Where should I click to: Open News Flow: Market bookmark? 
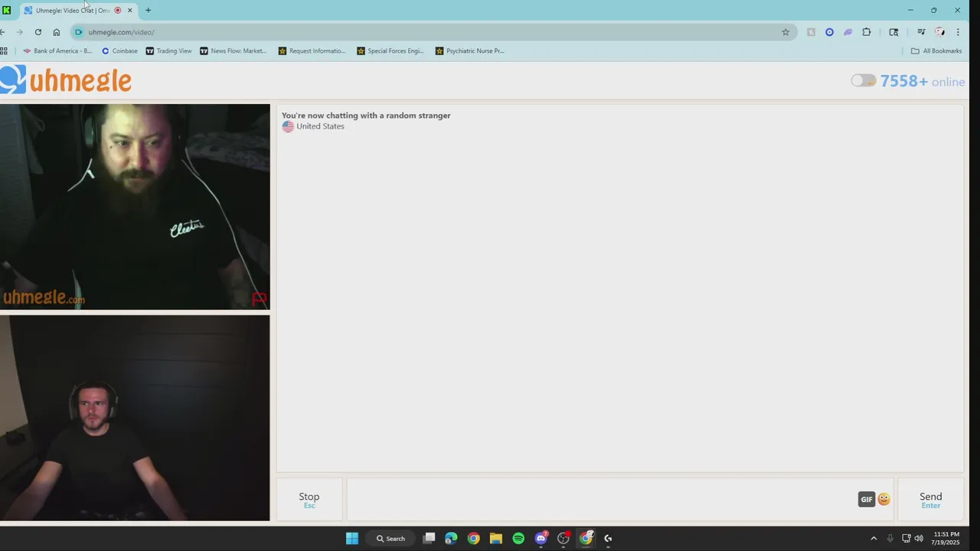pyautogui.click(x=233, y=51)
